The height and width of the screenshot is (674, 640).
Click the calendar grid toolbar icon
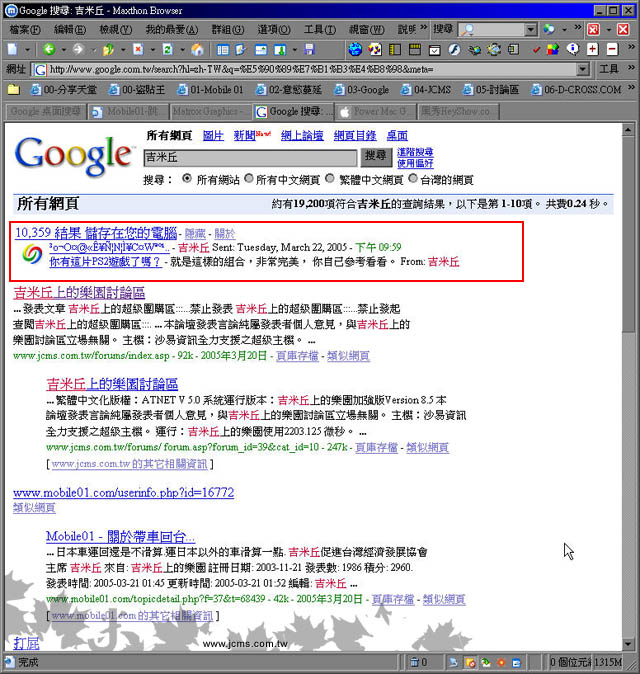click(x=414, y=49)
